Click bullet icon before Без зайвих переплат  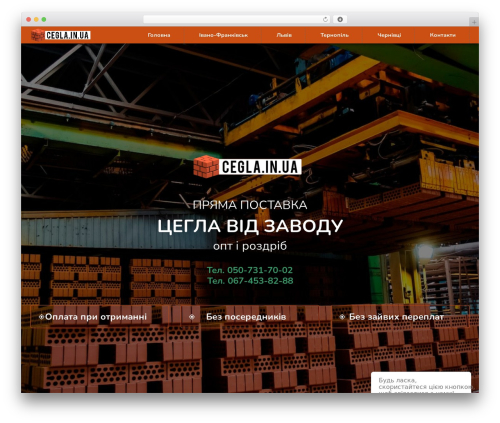pos(342,317)
